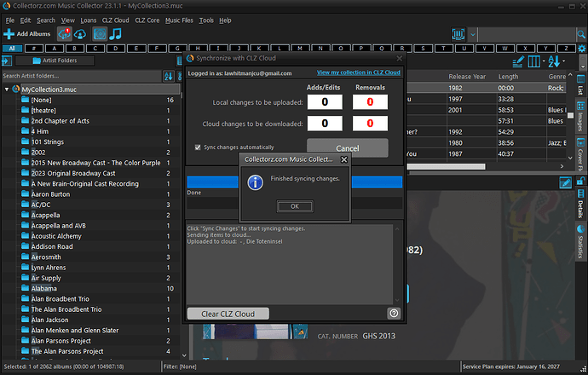Click the log text area in sync dialog
This screenshot has width=588, height=375.
290,264
